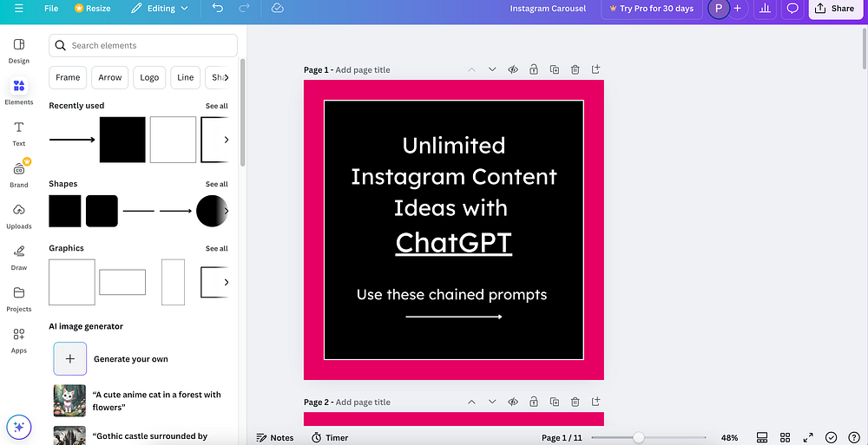This screenshot has width=868, height=445.
Task: Move Page 2 down
Action: point(492,402)
